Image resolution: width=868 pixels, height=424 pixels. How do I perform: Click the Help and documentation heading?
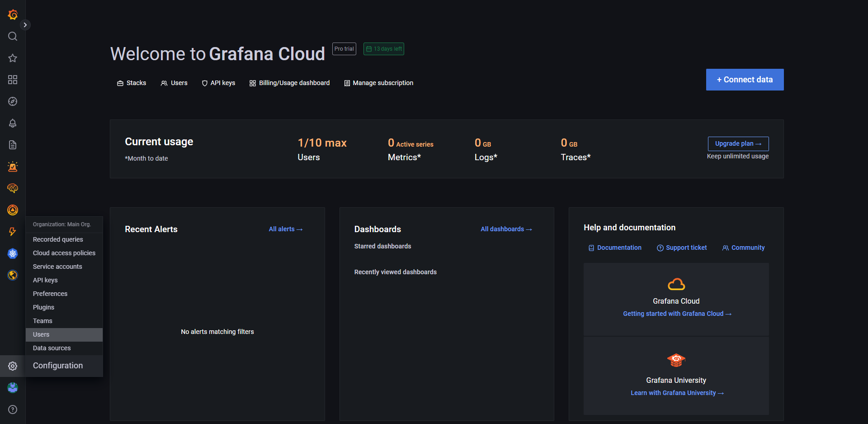pyautogui.click(x=630, y=228)
